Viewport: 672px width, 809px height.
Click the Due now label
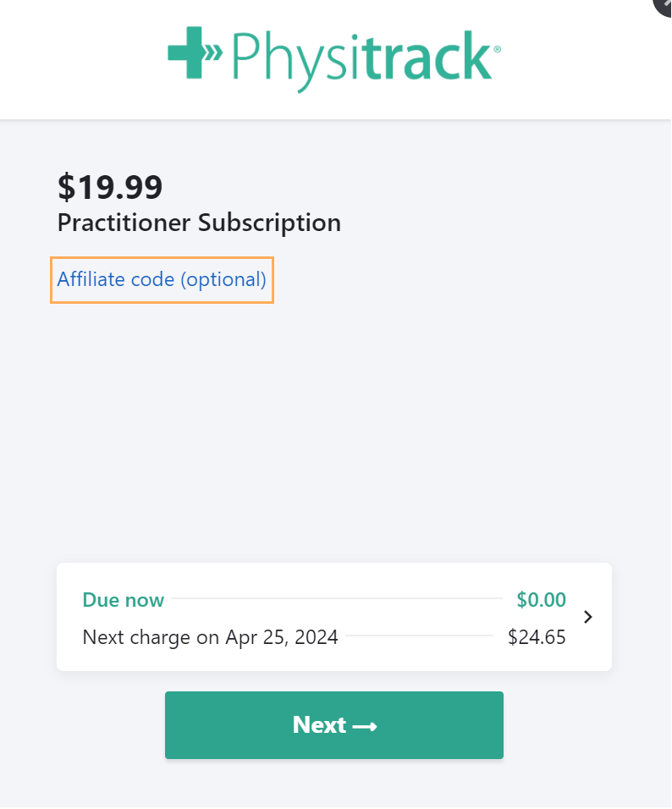(x=124, y=600)
